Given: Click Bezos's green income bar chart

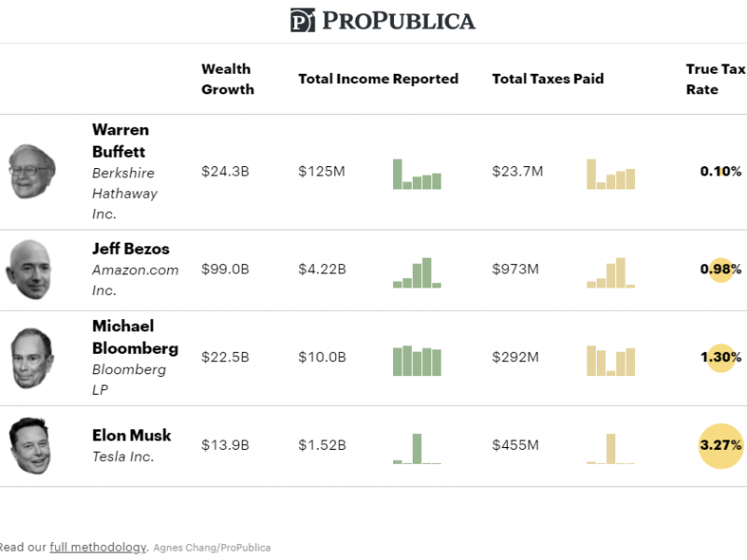Looking at the screenshot, I should click(x=416, y=273).
